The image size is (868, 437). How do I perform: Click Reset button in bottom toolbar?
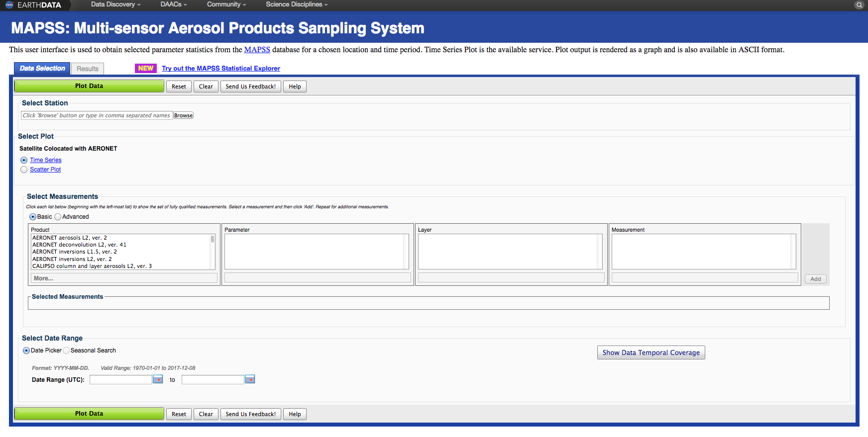pos(179,414)
